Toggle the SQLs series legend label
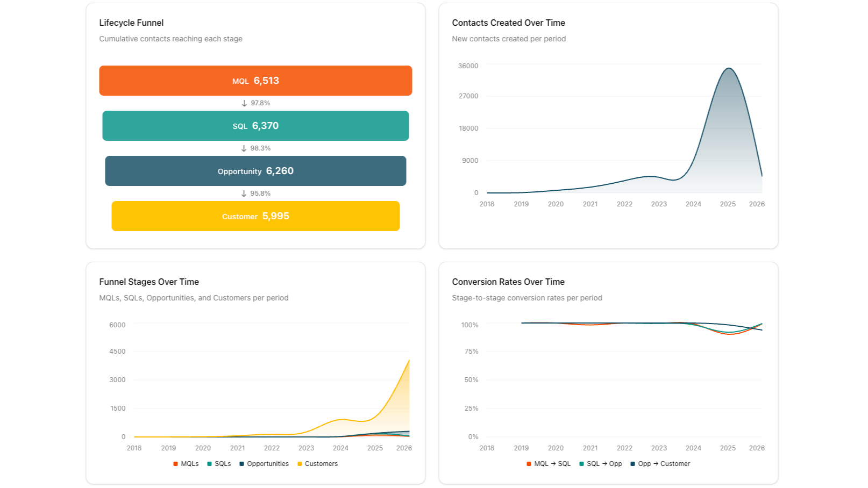Viewport: 868px width, 488px height. pyautogui.click(x=223, y=464)
